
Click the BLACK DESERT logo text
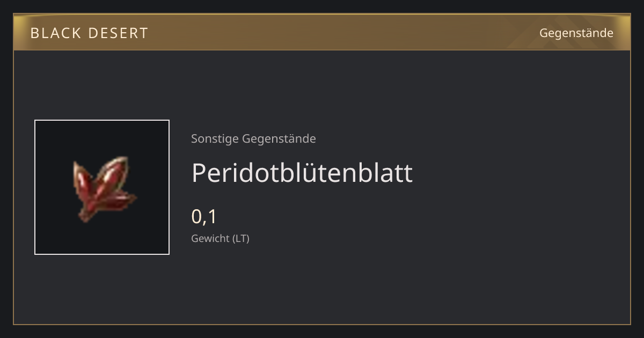[x=89, y=33]
